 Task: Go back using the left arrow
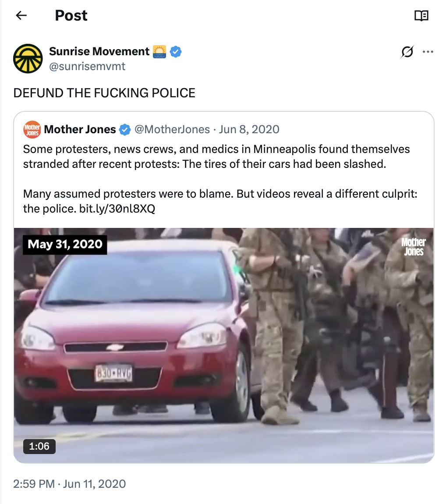21,15
